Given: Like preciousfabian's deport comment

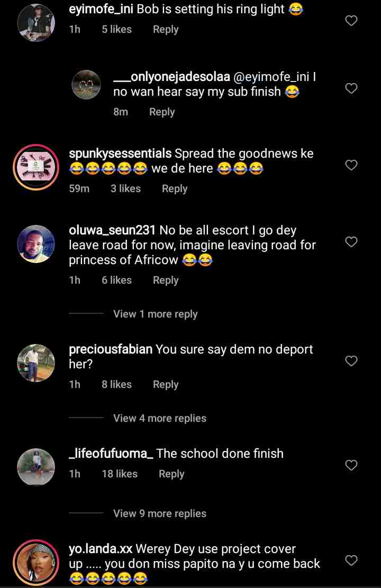Looking at the screenshot, I should [x=351, y=361].
